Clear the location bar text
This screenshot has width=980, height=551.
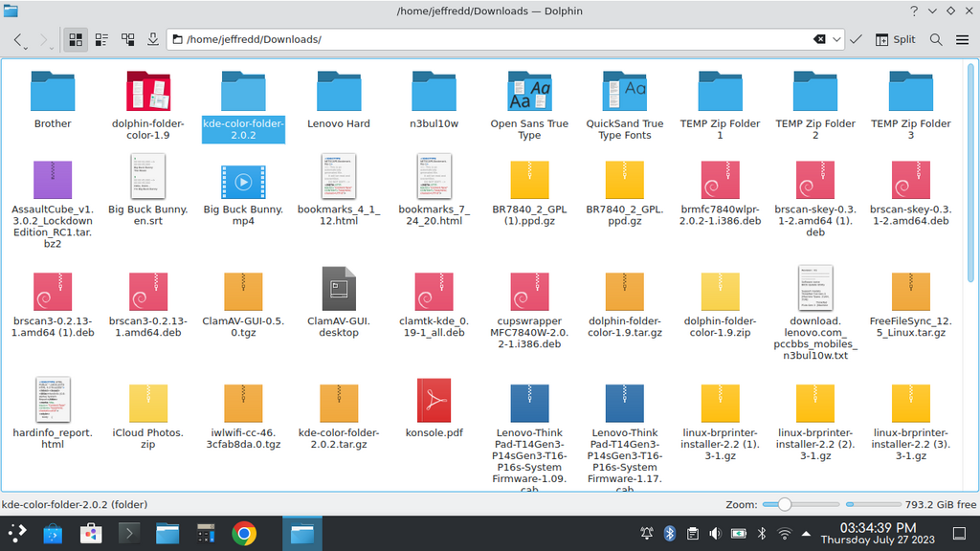pos(819,39)
